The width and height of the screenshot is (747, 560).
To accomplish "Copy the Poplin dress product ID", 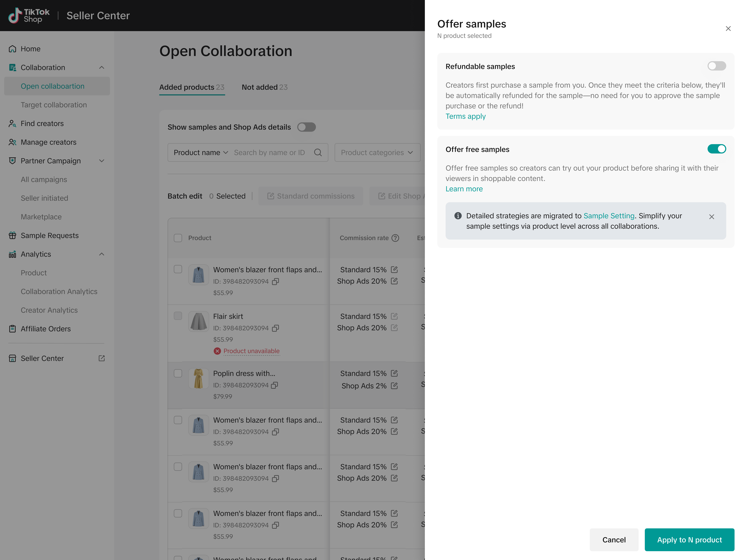I will click(x=275, y=385).
